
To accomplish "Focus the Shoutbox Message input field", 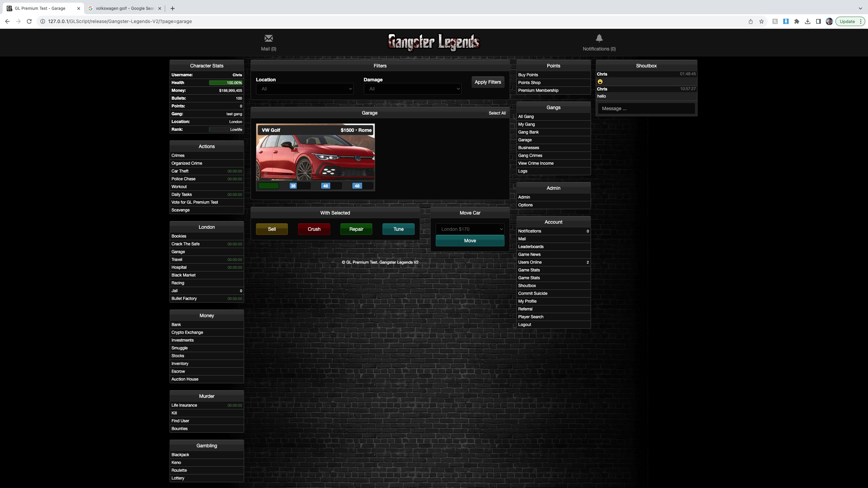I will click(646, 108).
